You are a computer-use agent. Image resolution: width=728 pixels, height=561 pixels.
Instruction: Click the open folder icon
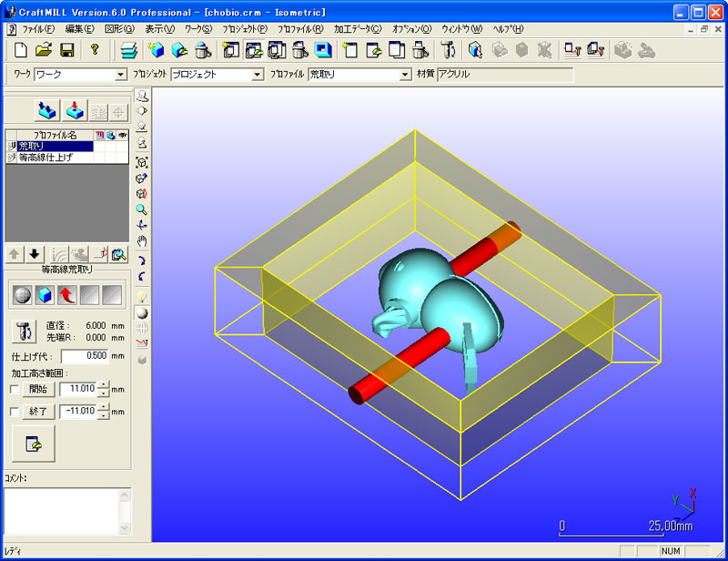[x=43, y=50]
